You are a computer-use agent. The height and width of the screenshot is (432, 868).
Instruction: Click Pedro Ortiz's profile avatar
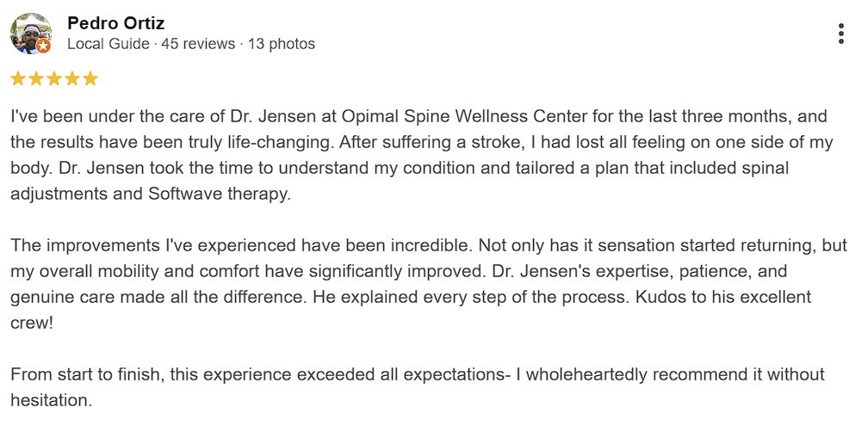pos(30,34)
